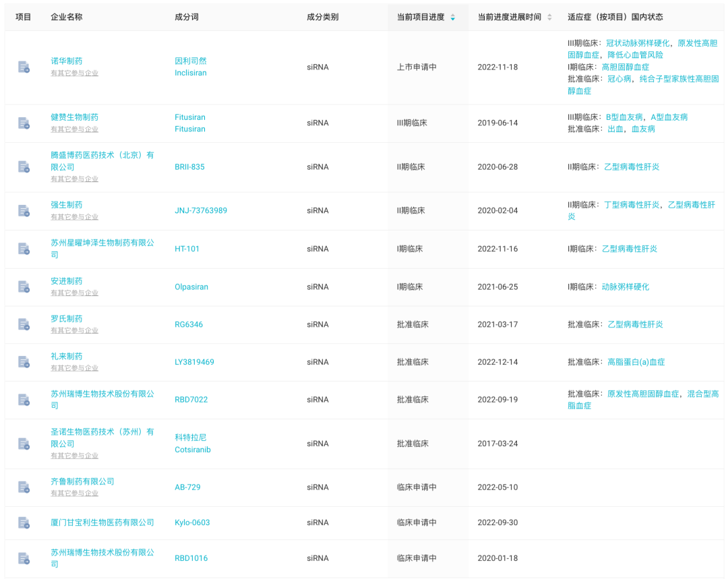Open project icon in AB-729 row
The image size is (728, 579).
(x=24, y=487)
